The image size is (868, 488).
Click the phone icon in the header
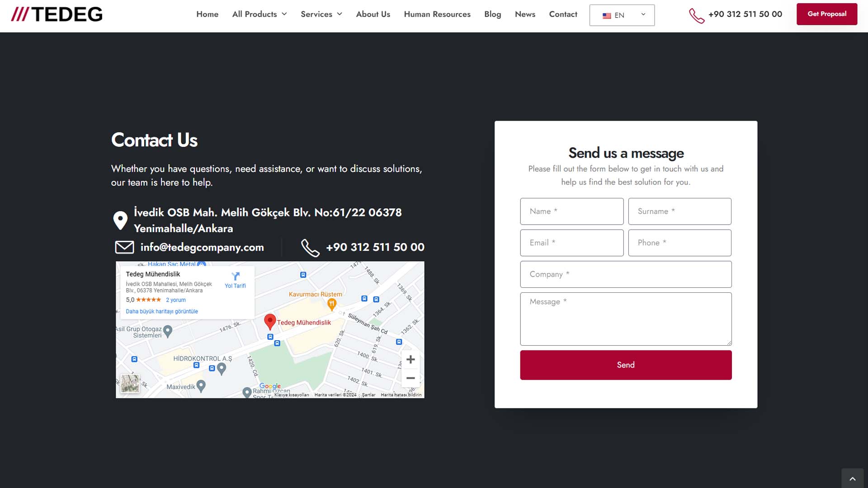(696, 15)
